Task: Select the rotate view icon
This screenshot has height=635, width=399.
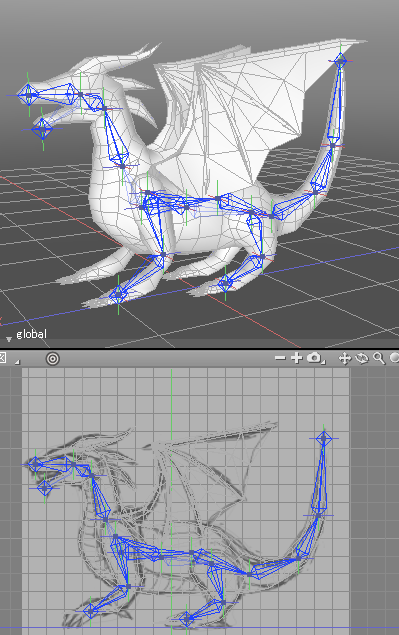Action: [x=361, y=358]
